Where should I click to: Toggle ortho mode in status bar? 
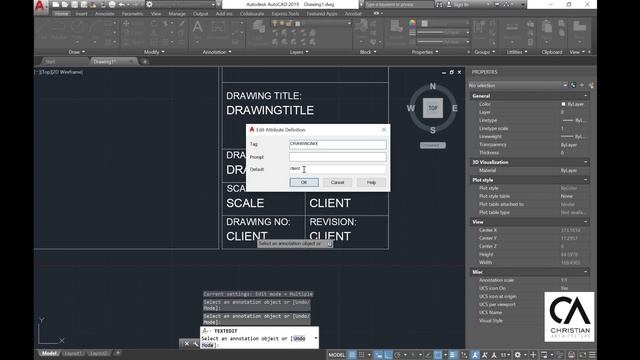tap(388, 355)
